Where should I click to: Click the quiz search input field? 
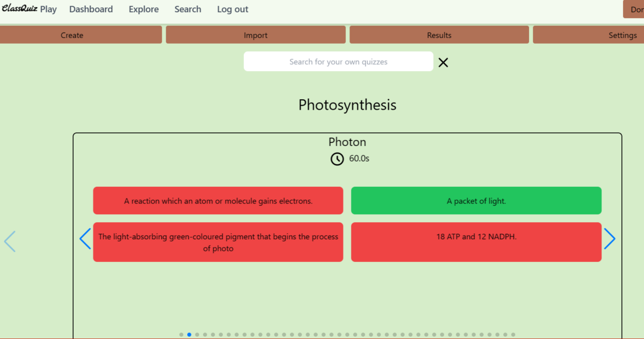click(x=338, y=61)
